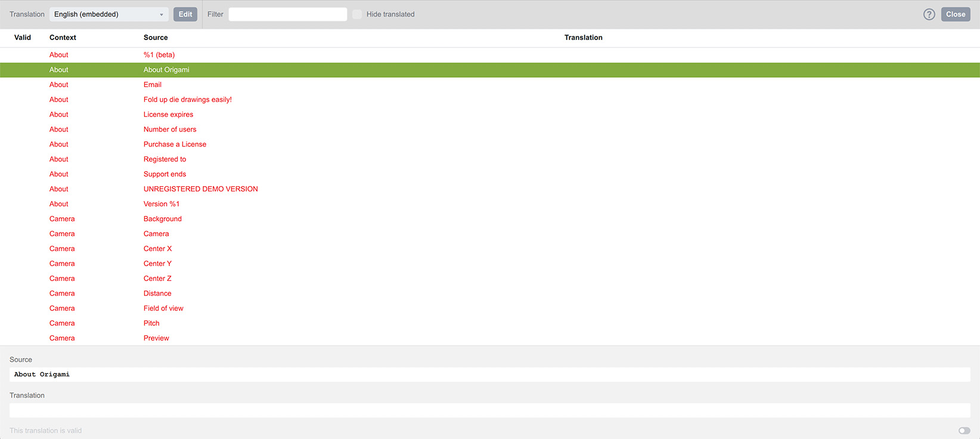Click the Valid column header

[23, 38]
